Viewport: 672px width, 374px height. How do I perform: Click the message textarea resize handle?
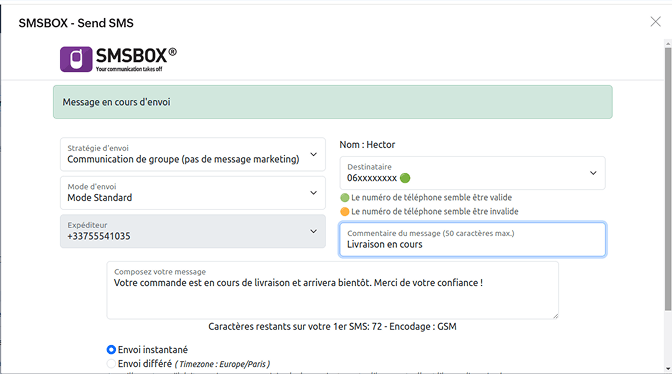click(x=555, y=316)
